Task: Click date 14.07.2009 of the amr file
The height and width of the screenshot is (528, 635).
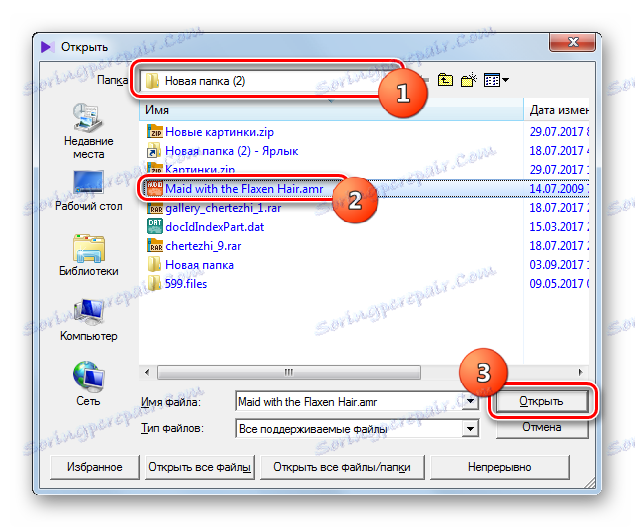Action: coord(559,189)
